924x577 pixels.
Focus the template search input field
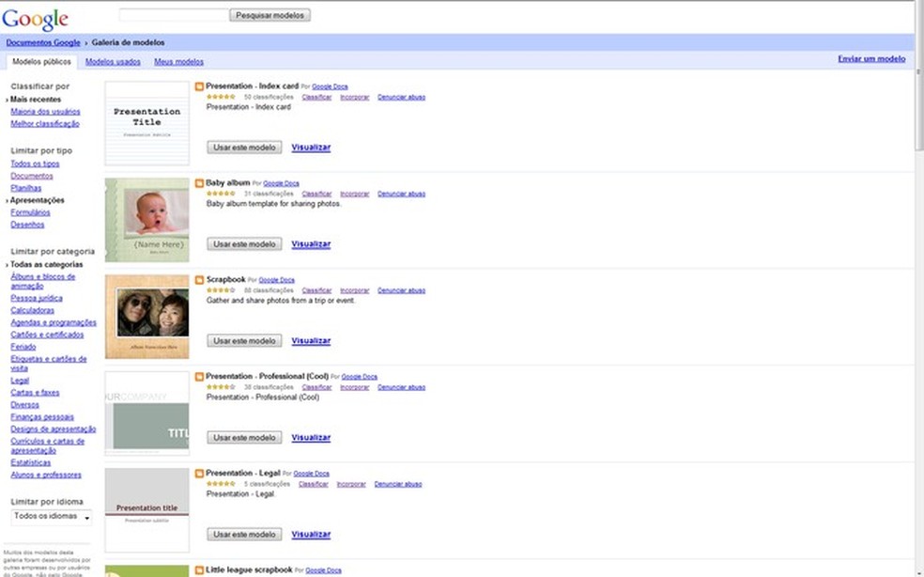(174, 15)
